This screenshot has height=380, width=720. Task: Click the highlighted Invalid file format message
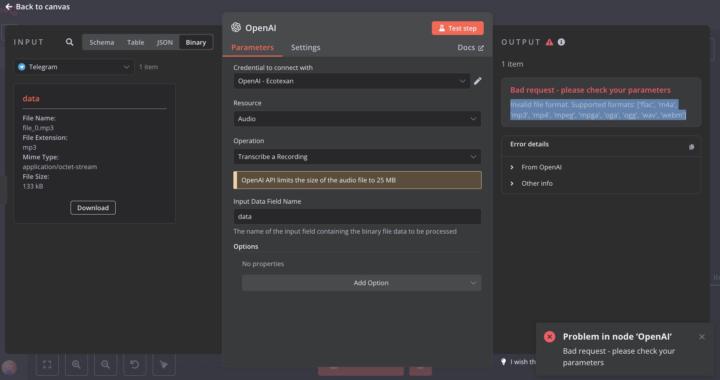[598, 110]
